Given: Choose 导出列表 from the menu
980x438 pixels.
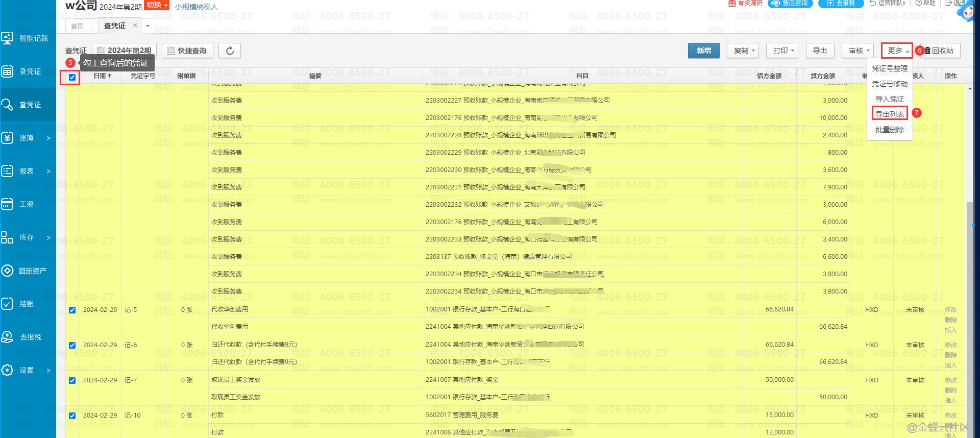Looking at the screenshot, I should [890, 114].
